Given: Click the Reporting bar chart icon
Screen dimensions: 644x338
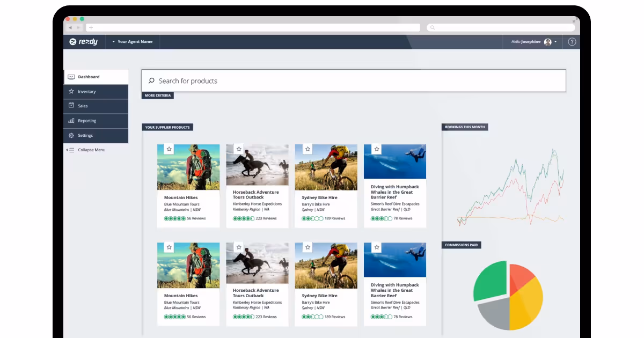Looking at the screenshot, I should (71, 121).
